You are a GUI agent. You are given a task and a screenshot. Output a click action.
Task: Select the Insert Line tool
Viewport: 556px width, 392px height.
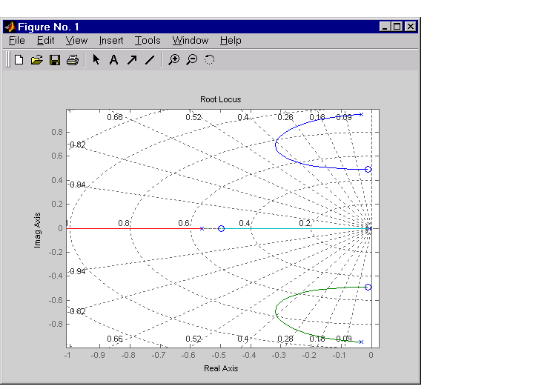pos(149,60)
